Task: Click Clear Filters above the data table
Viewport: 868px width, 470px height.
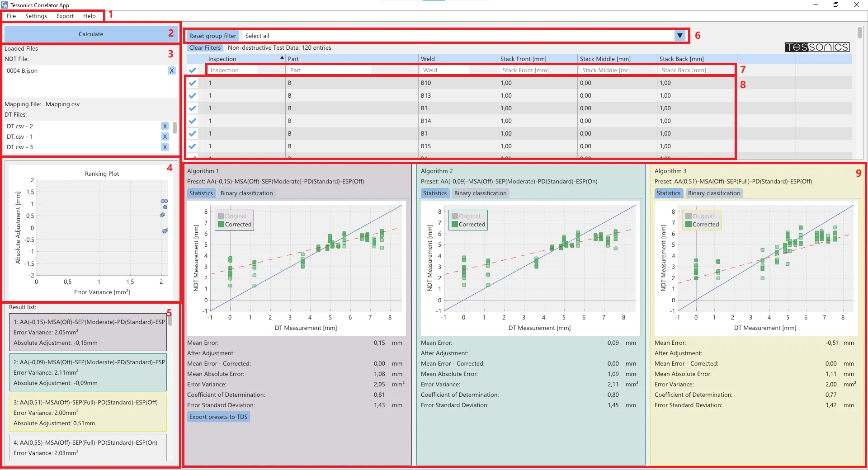Action: pyautogui.click(x=205, y=47)
